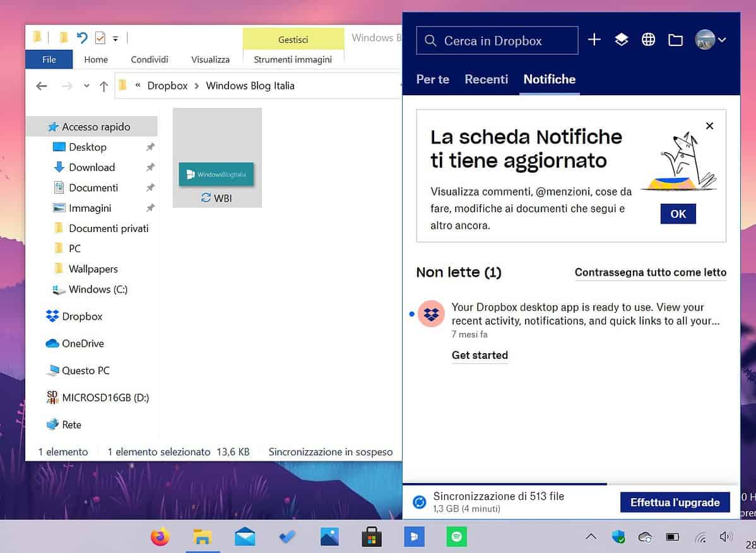
Task: Click the Get started link
Action: click(x=480, y=355)
